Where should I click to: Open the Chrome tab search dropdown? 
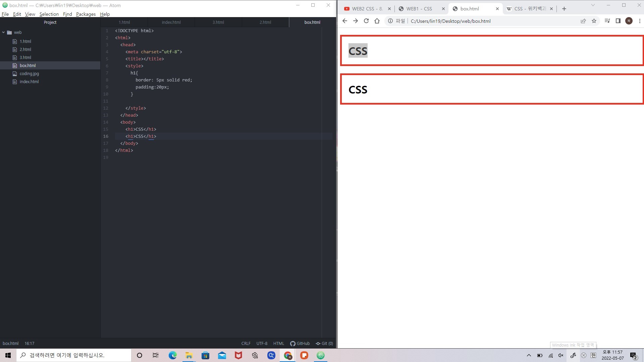coord(593,5)
